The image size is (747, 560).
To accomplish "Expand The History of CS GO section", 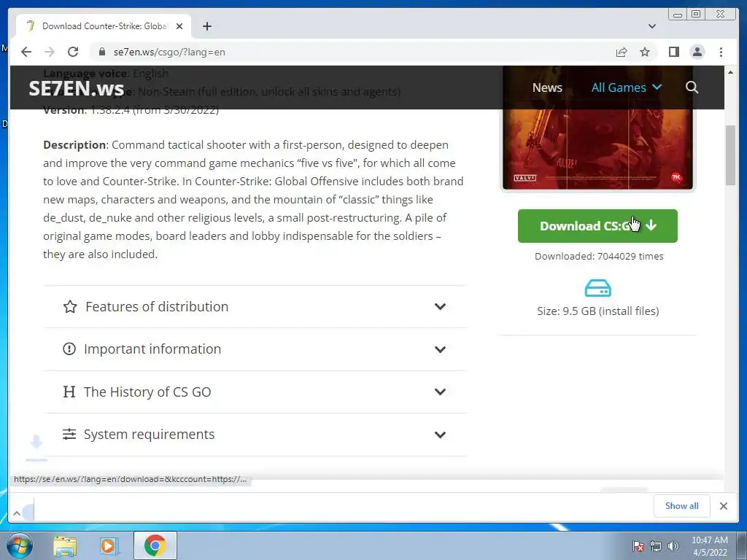I will coord(255,392).
